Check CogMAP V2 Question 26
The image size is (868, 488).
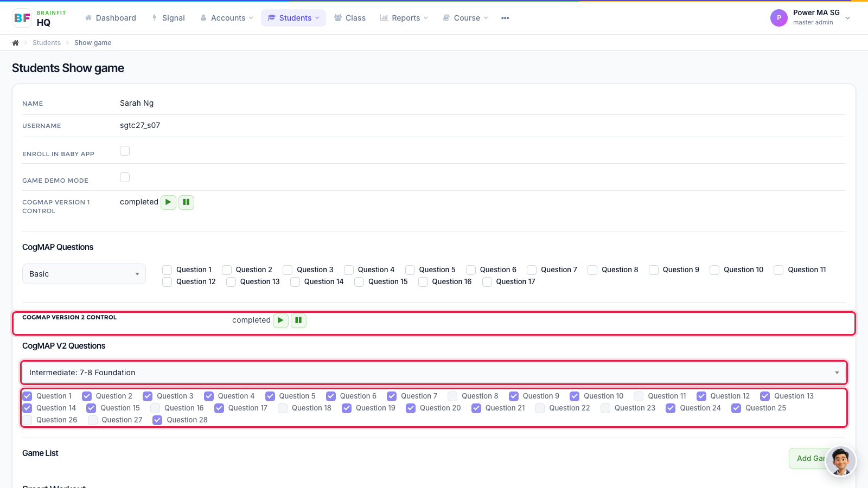pyautogui.click(x=27, y=420)
